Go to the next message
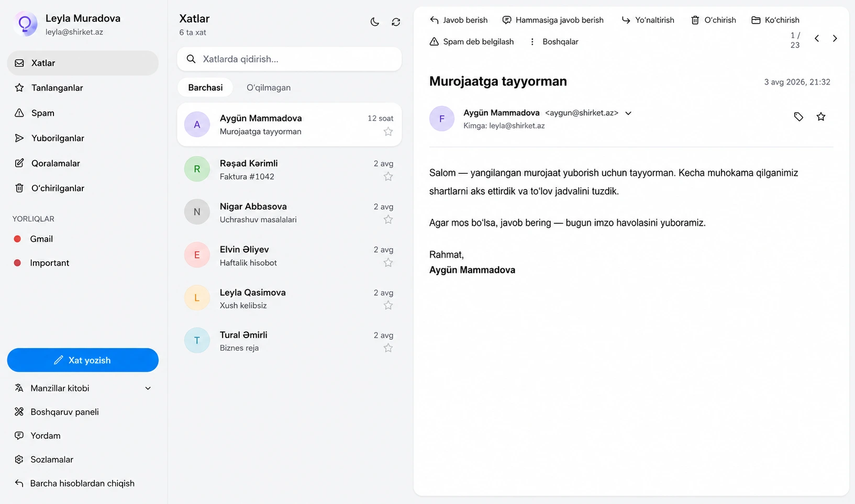 tap(835, 38)
